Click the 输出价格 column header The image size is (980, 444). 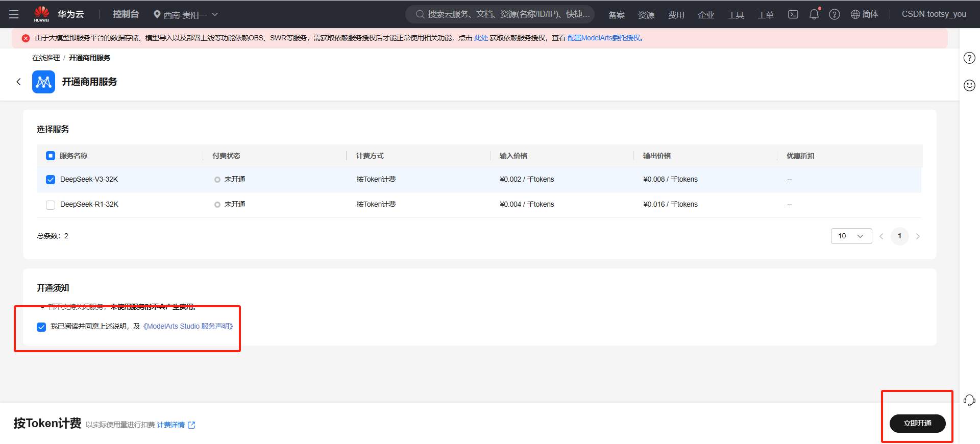tap(657, 156)
